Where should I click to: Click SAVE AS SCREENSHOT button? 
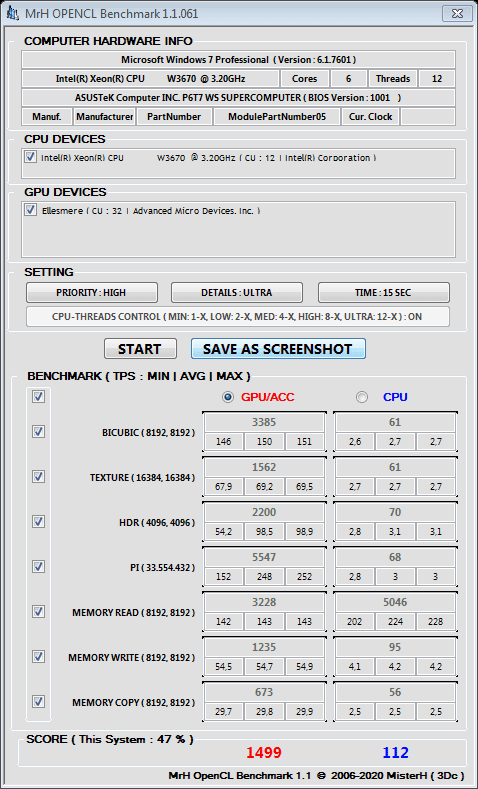pyautogui.click(x=278, y=349)
